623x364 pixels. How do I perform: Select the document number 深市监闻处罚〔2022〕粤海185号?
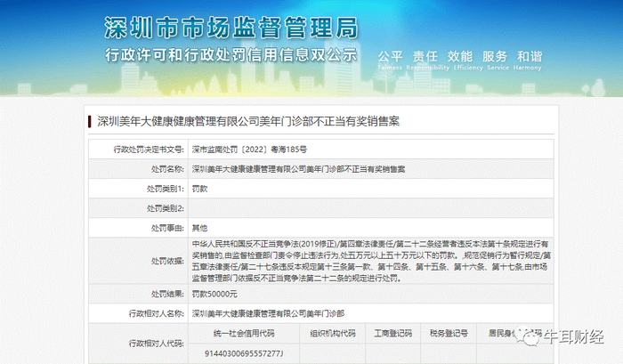[x=249, y=150]
